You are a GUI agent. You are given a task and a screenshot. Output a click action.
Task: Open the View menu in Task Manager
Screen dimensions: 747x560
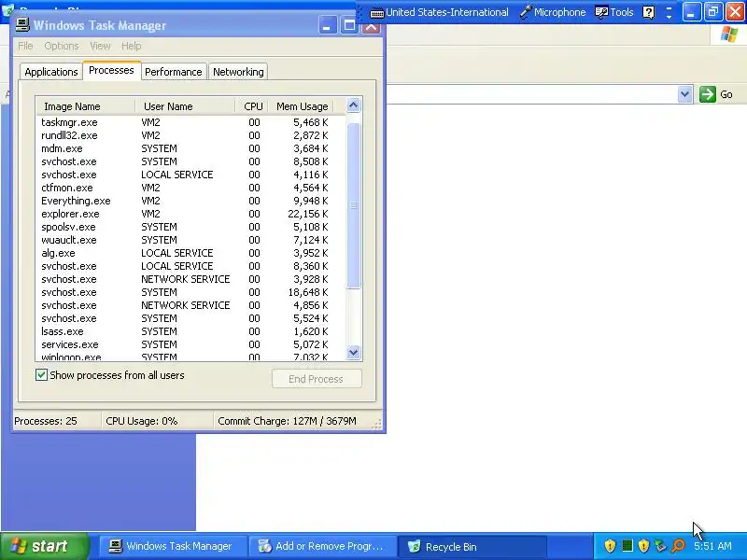point(100,46)
